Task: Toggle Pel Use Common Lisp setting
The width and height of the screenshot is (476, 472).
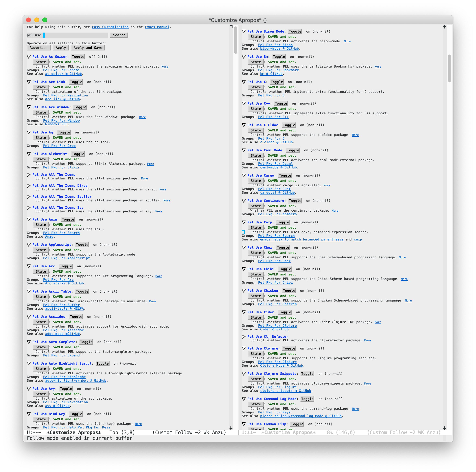Action: pos(297,424)
